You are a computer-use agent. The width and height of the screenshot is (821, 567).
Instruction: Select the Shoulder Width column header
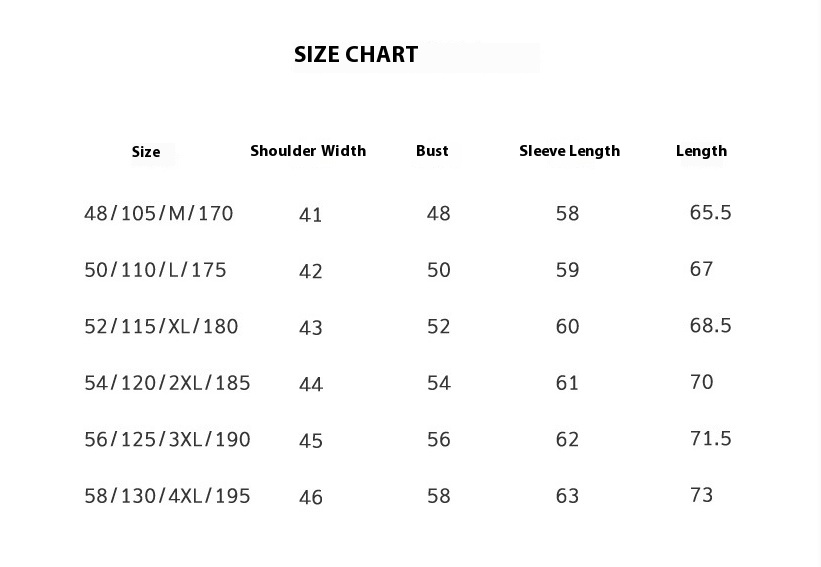click(x=308, y=151)
